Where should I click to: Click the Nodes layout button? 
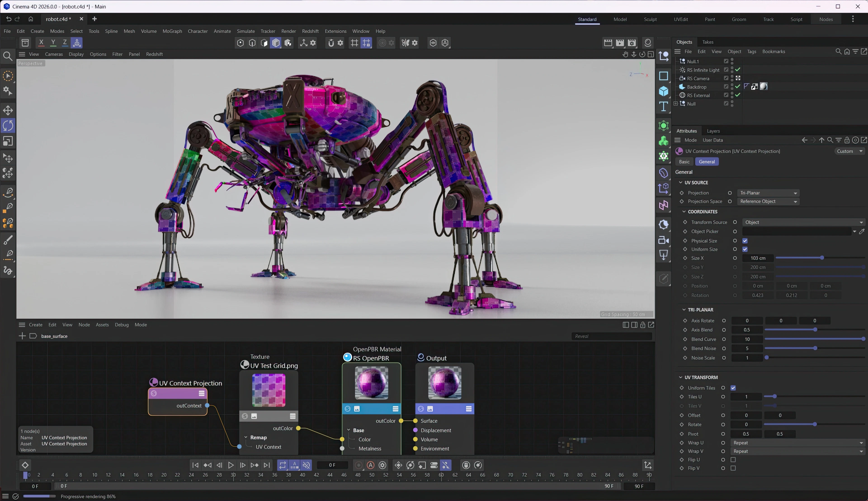pos(826,19)
